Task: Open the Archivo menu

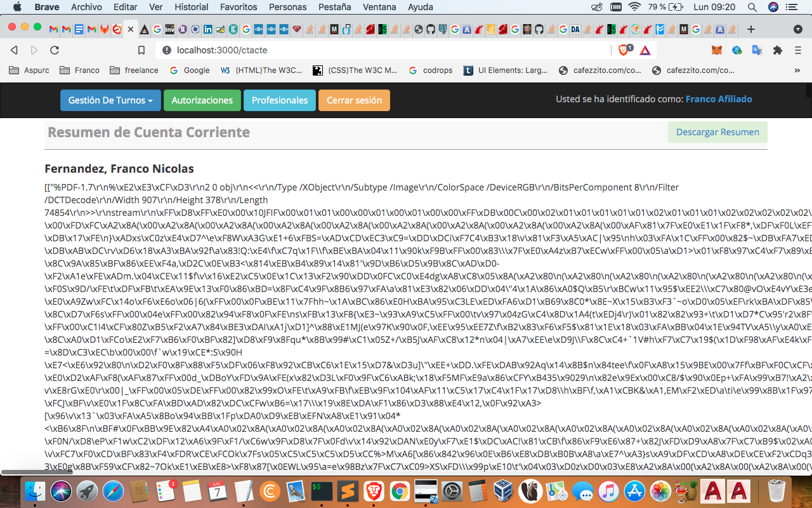Action: 86,7
